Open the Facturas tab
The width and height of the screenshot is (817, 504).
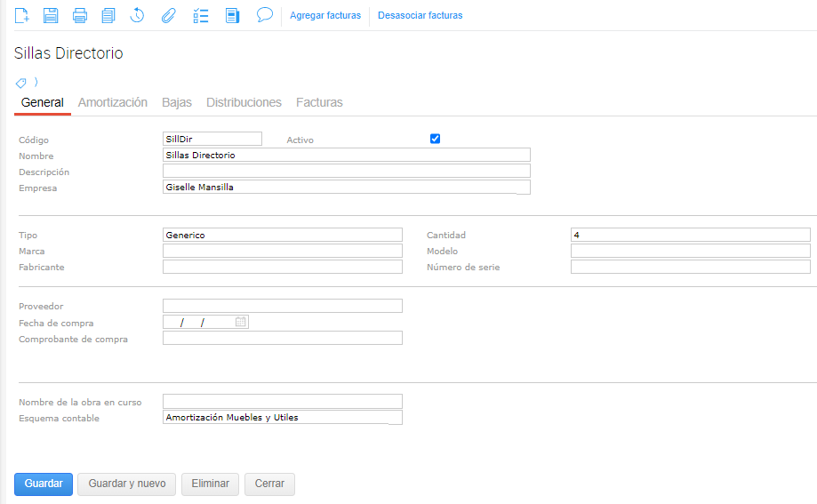(x=319, y=102)
